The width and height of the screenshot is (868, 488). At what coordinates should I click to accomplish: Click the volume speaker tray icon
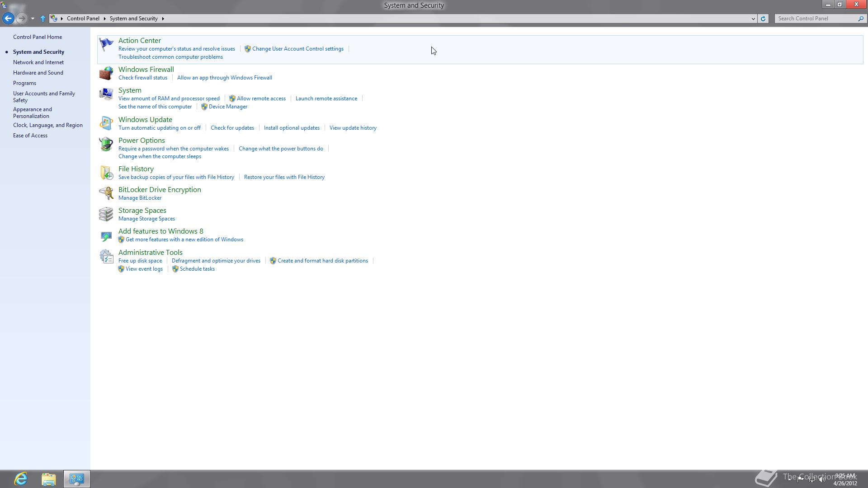pos(822,479)
